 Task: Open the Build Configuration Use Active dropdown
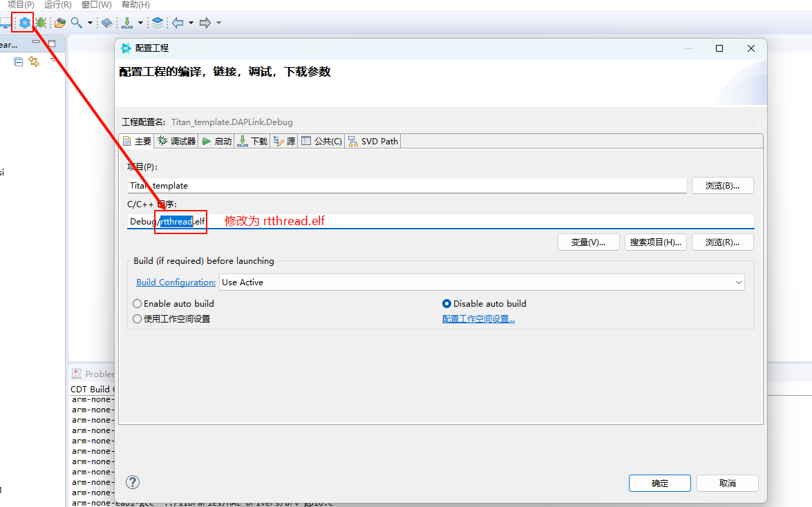[482, 282]
